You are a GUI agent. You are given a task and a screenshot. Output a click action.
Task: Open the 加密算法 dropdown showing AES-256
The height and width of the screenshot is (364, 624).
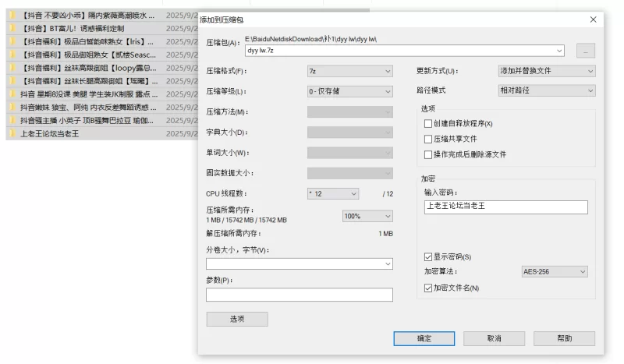pos(555,272)
